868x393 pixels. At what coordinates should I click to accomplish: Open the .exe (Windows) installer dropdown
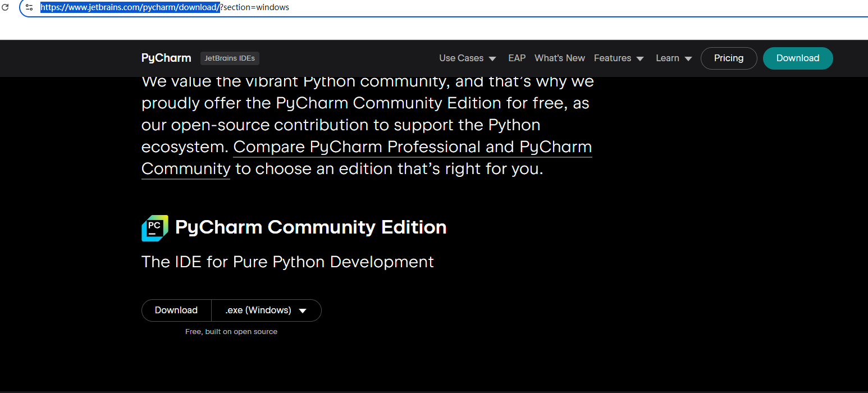(266, 310)
